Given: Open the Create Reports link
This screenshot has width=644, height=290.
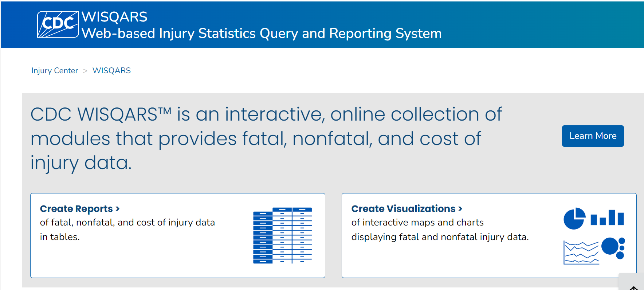Looking at the screenshot, I should coord(80,209).
